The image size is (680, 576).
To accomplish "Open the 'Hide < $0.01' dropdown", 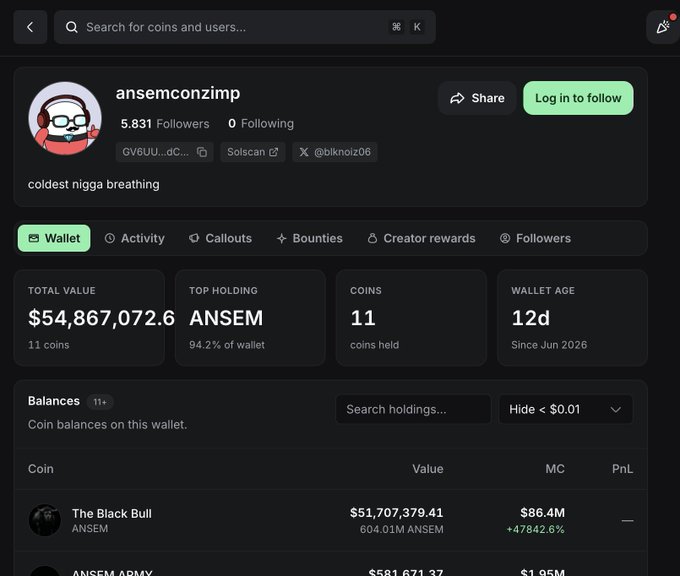I will coord(566,409).
